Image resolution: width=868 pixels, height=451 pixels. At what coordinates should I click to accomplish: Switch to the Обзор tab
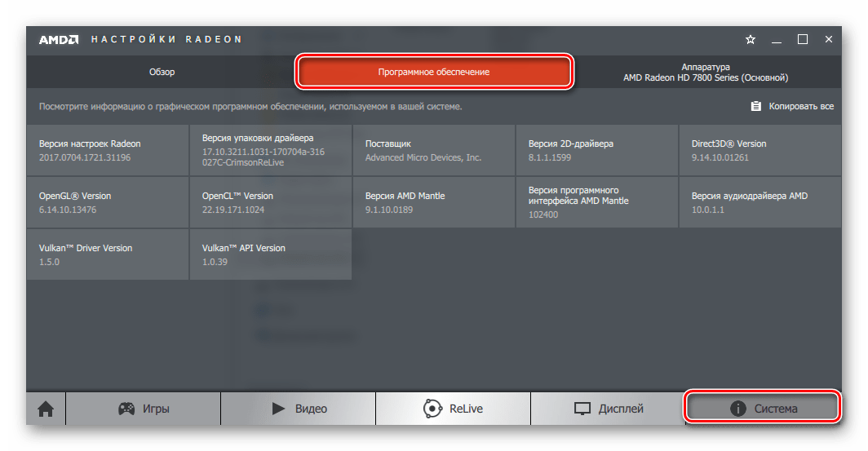pos(162,72)
